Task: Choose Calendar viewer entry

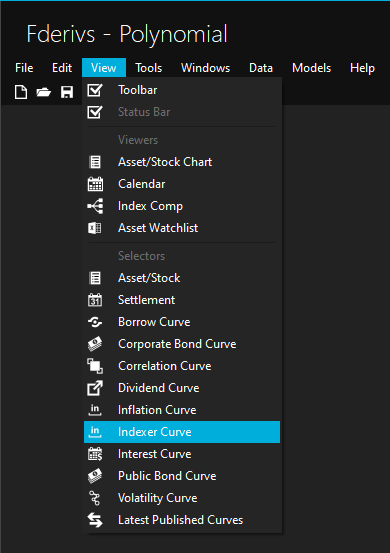Action: 182,184
